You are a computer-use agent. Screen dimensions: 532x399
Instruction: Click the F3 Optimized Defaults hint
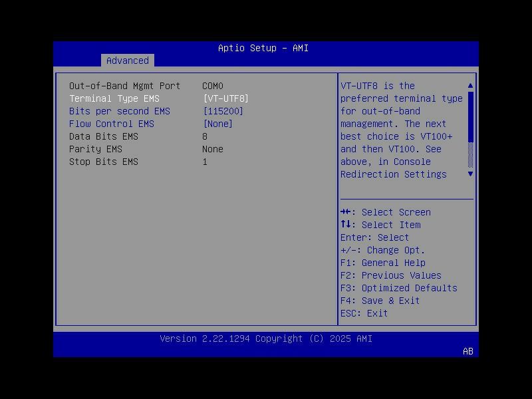point(399,288)
